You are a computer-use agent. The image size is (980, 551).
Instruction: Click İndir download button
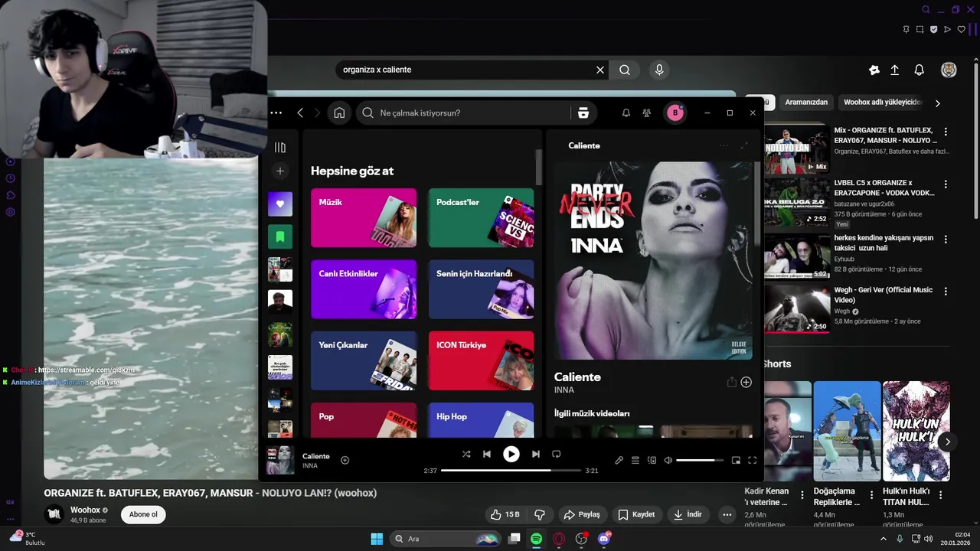pyautogui.click(x=688, y=514)
